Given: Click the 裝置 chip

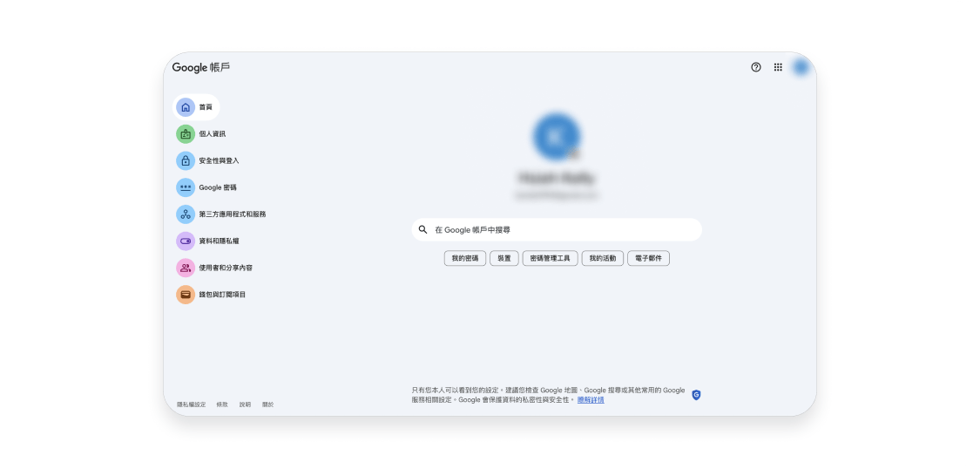Looking at the screenshot, I should point(504,258).
